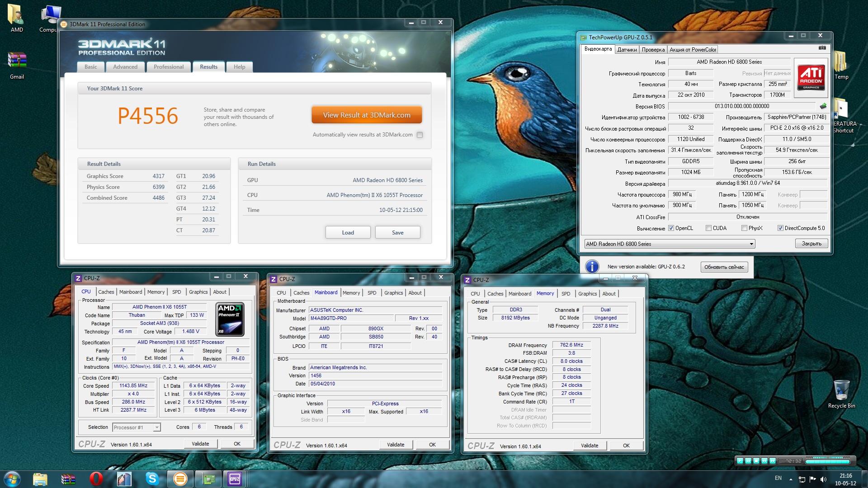Open Windows Explorer from the taskbar
This screenshot has width=868, height=488.
(x=40, y=479)
